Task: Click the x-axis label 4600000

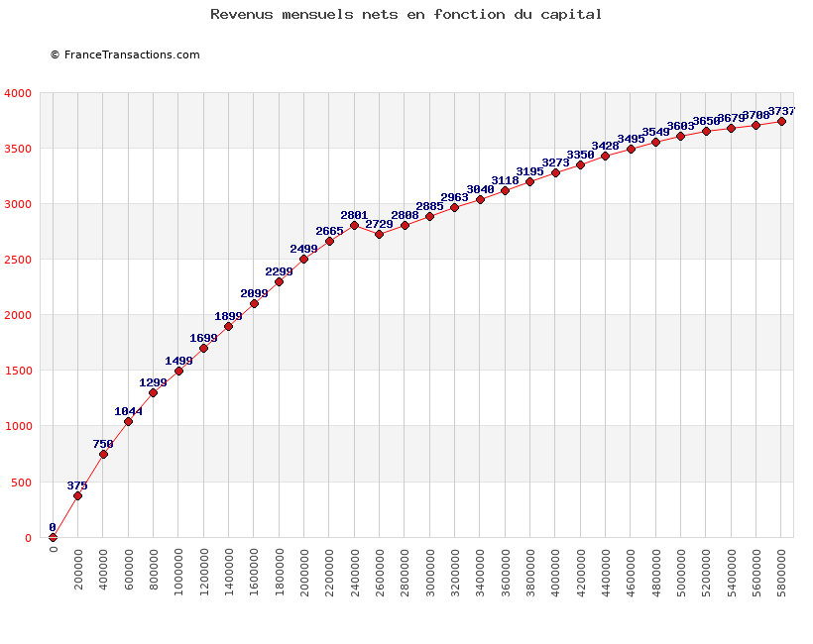Action: pyautogui.click(x=631, y=573)
